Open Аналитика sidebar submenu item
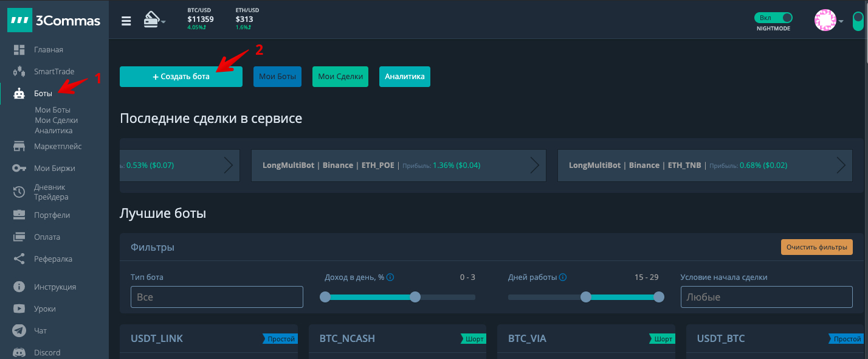The image size is (868, 359). 53,131
